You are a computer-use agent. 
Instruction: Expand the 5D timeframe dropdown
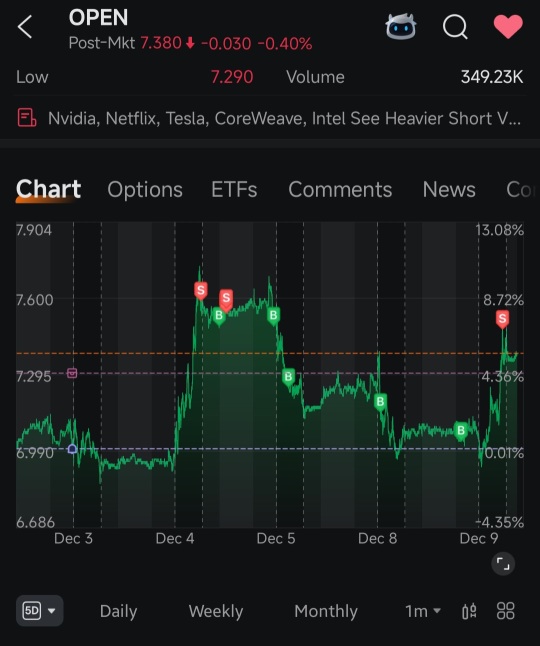click(40, 610)
